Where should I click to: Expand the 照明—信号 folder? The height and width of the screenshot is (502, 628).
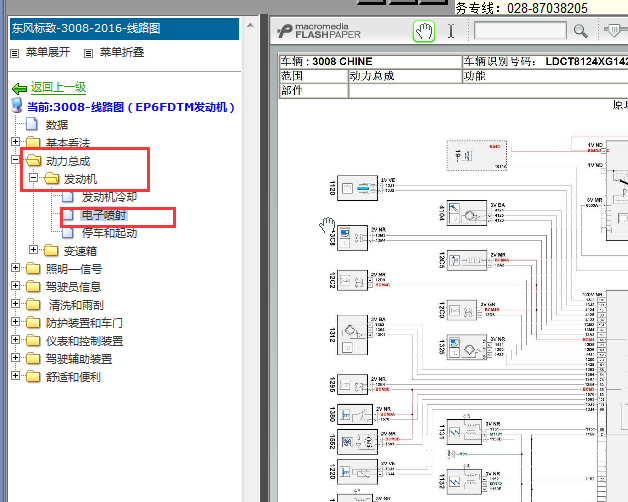(x=15, y=268)
